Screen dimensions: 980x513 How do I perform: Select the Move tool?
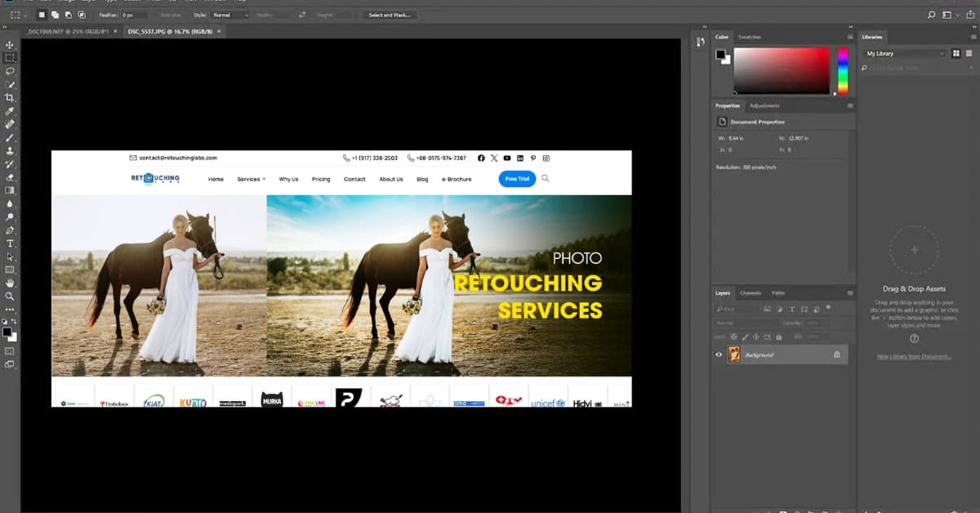pos(10,45)
